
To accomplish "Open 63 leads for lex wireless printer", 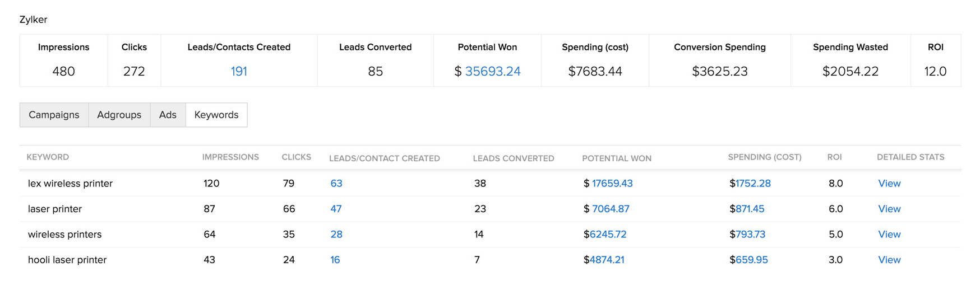I will coord(336,184).
